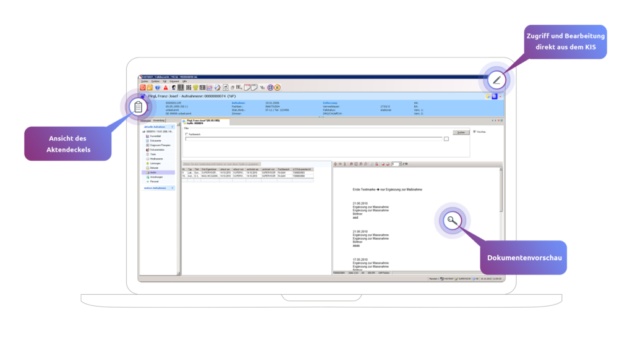
Task: Click the preview pane vertical scrollbar
Action: [x=501, y=191]
